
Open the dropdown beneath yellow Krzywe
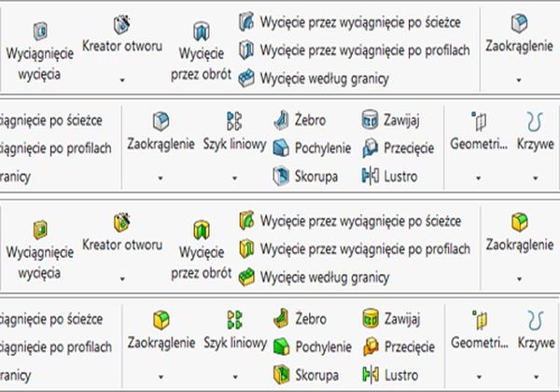tap(536, 377)
